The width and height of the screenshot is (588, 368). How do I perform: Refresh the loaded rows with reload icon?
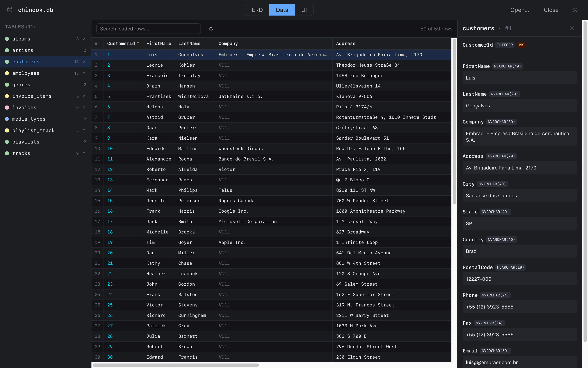coord(211,29)
